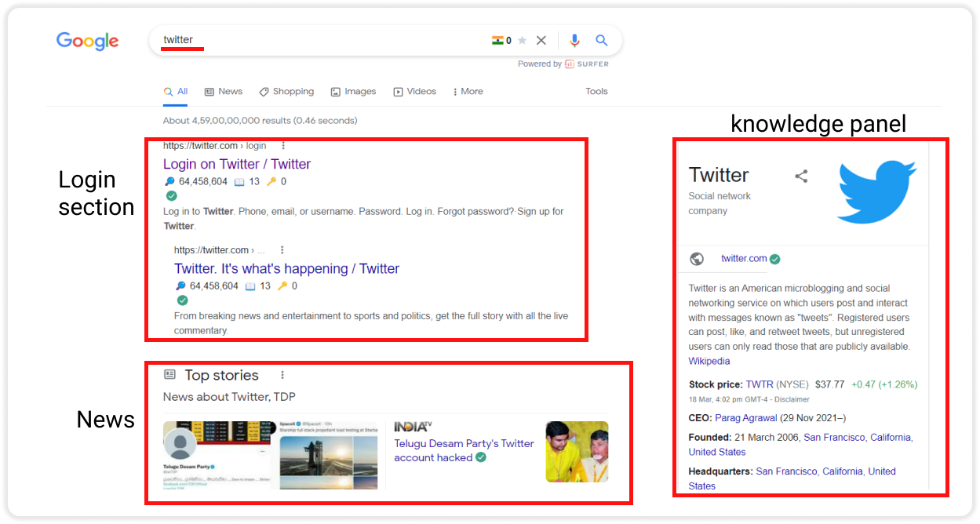Click the TWTR stock ticker link

(760, 385)
